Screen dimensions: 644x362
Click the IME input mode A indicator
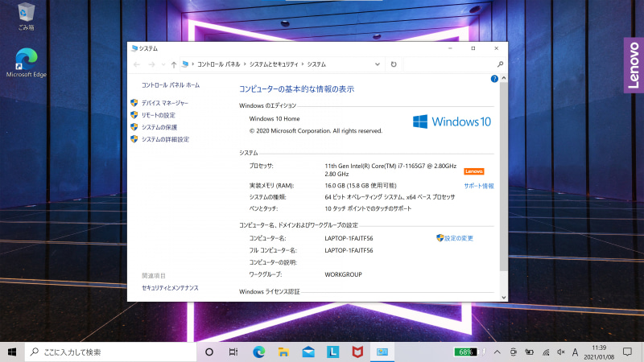pyautogui.click(x=575, y=352)
